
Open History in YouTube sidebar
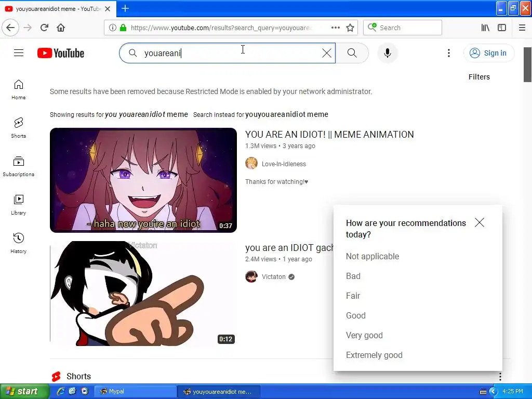pos(19,243)
